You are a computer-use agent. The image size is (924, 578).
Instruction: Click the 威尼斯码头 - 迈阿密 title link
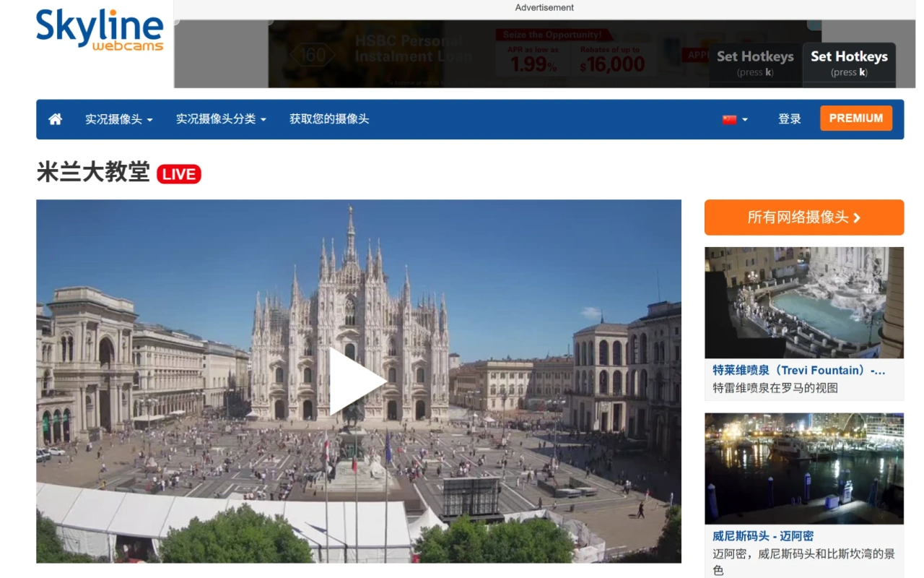763,536
